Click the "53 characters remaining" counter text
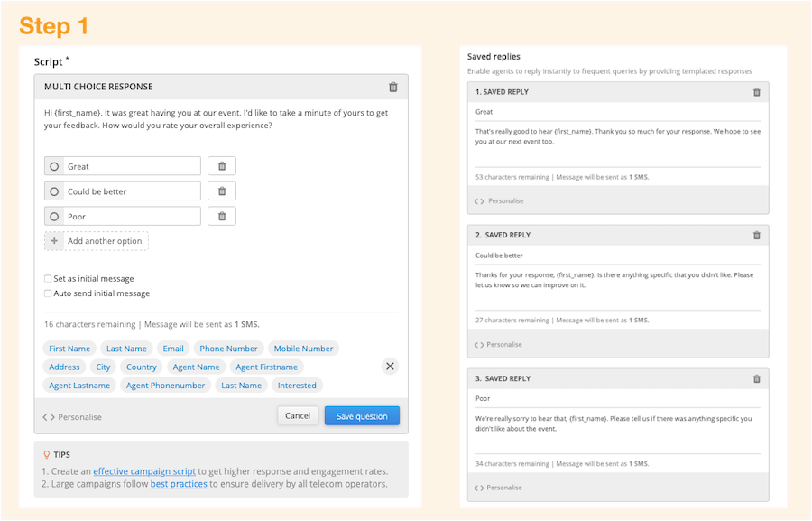Image resolution: width=812 pixels, height=521 pixels. pos(512,177)
